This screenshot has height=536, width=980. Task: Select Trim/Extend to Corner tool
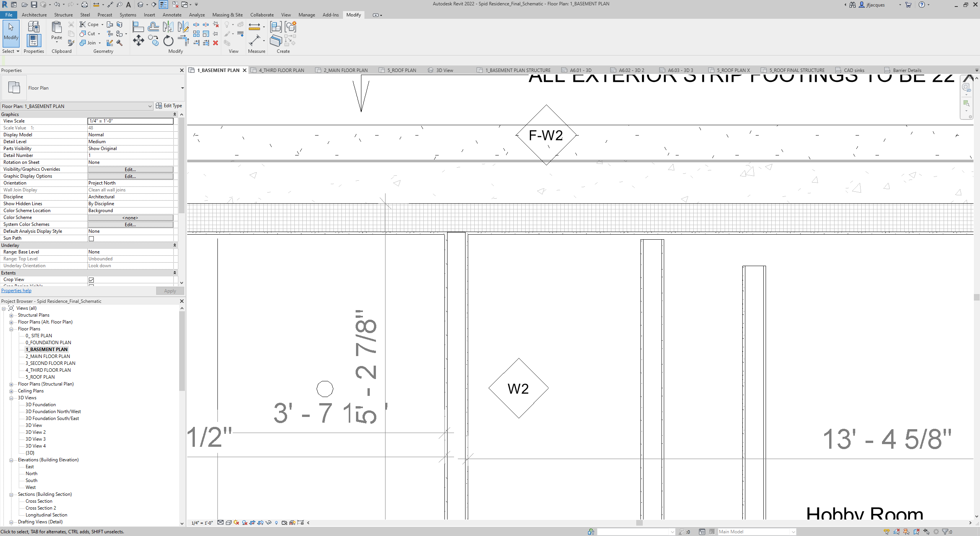point(183,41)
